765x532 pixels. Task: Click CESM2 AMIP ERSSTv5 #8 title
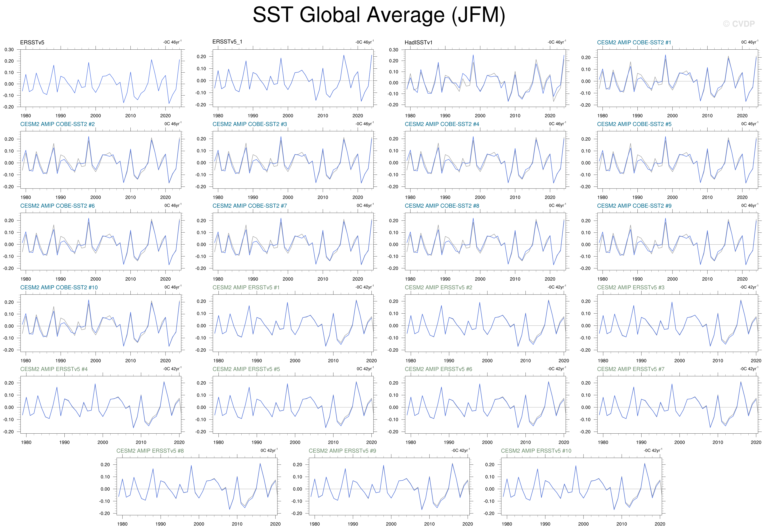click(x=150, y=451)
